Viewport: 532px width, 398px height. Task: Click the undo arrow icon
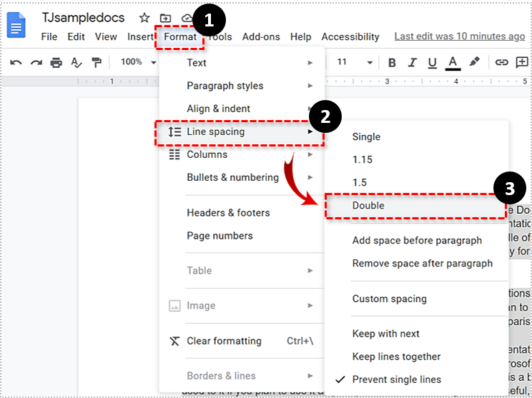click(16, 62)
